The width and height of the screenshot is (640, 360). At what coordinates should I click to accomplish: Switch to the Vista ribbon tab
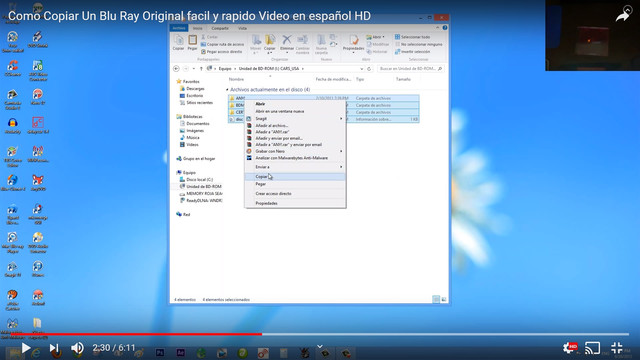pos(242,28)
